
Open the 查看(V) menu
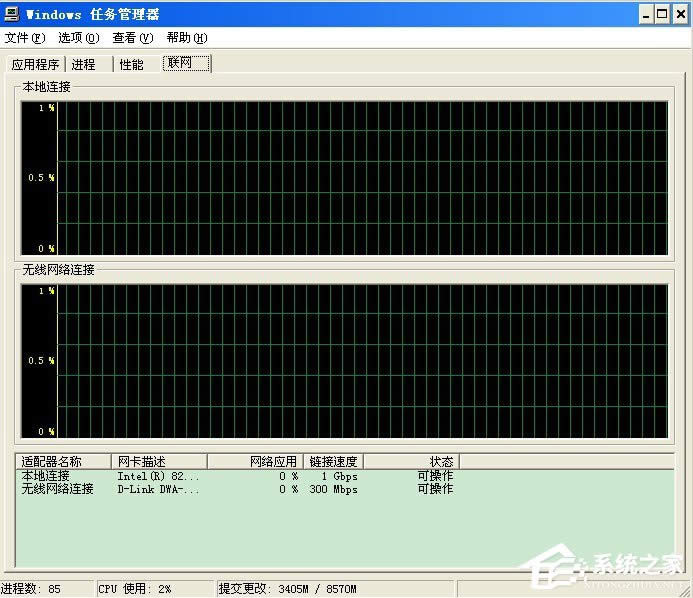132,38
